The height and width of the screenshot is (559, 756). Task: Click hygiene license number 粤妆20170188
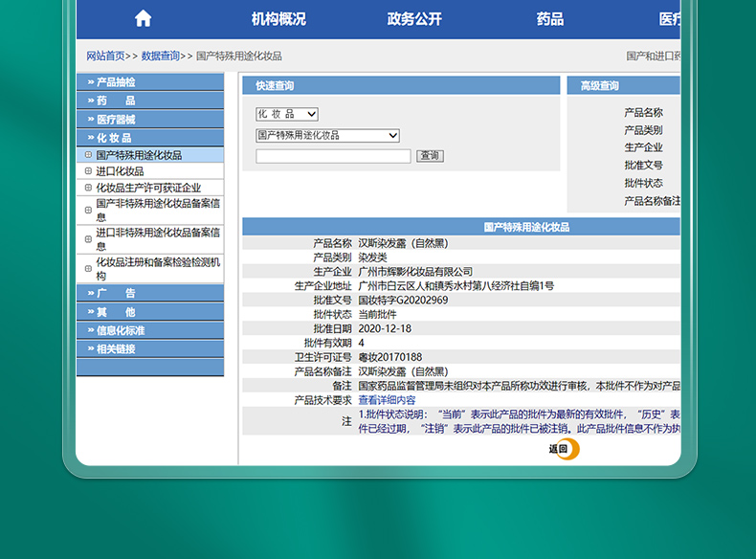pyautogui.click(x=390, y=357)
